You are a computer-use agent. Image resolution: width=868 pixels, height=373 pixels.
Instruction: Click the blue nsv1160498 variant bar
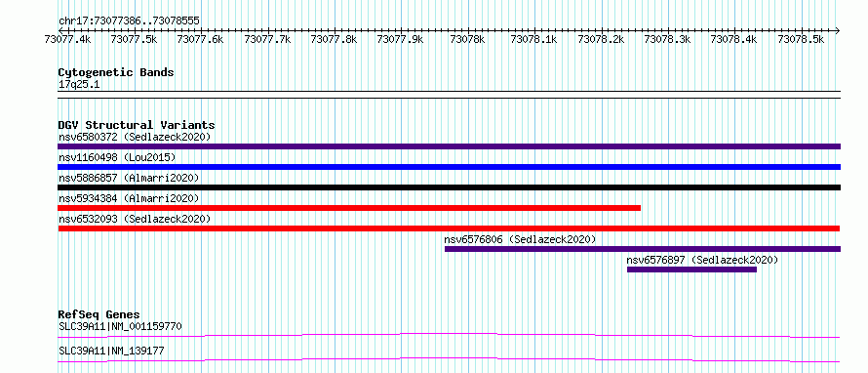[449, 167]
